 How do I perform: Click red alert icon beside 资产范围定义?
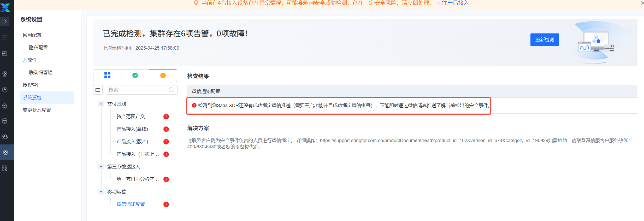click(x=166, y=117)
